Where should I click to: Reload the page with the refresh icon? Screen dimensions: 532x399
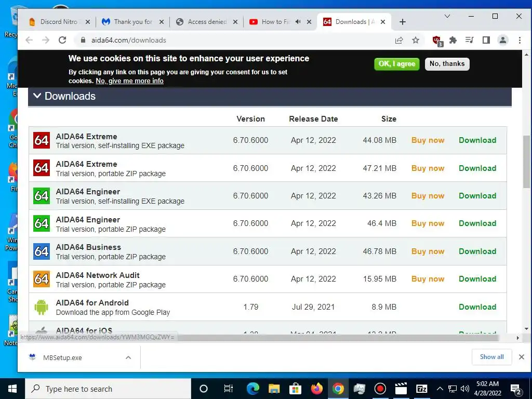point(62,40)
